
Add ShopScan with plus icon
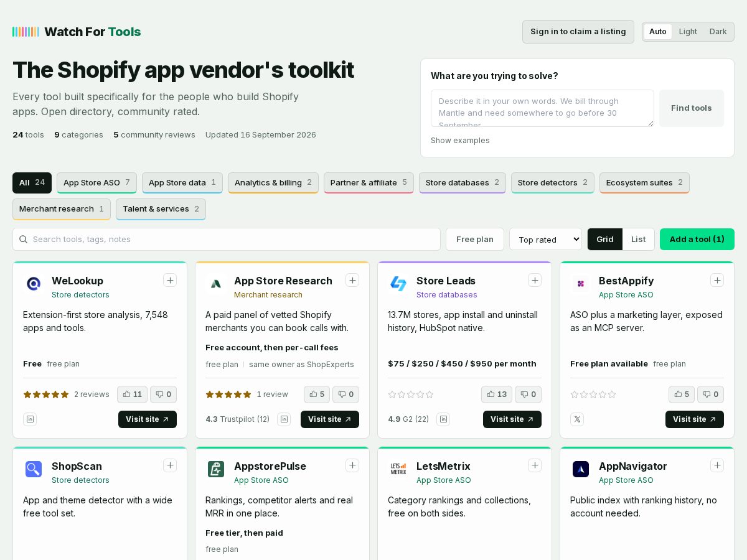pyautogui.click(x=170, y=465)
